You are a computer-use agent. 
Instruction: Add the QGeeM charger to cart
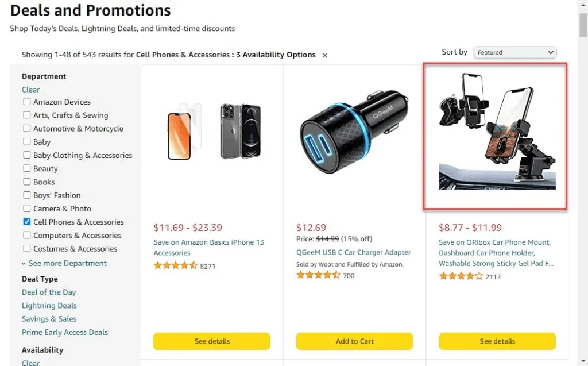[x=354, y=341]
